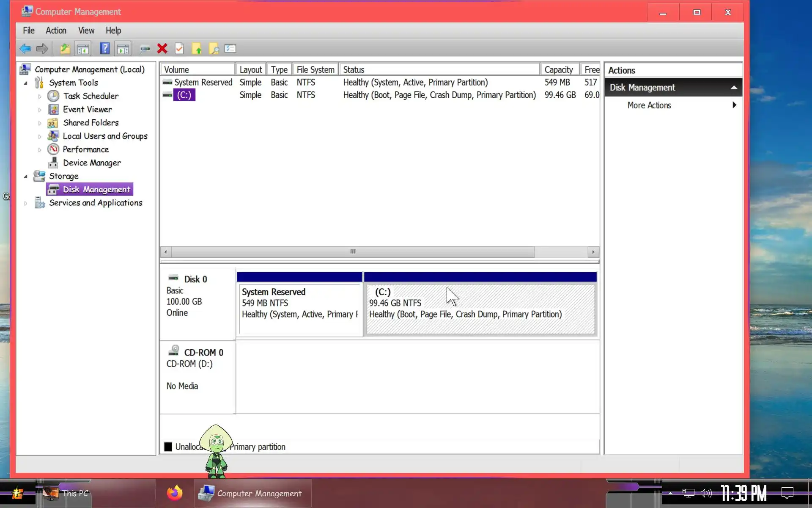This screenshot has height=508, width=812.
Task: Click the Properties checkmark page icon
Action: (179, 49)
